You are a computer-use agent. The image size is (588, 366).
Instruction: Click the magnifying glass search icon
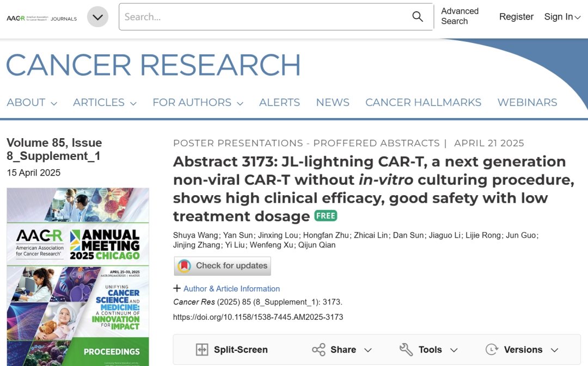click(418, 16)
